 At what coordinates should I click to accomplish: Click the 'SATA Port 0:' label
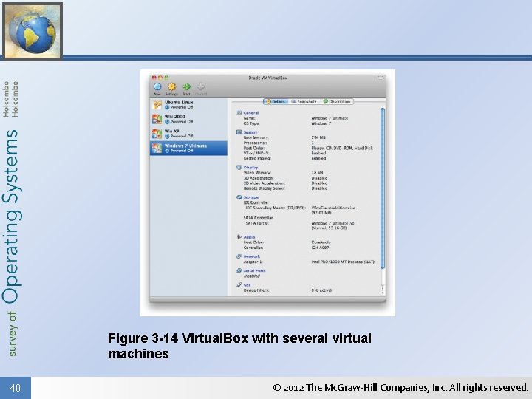257,223
